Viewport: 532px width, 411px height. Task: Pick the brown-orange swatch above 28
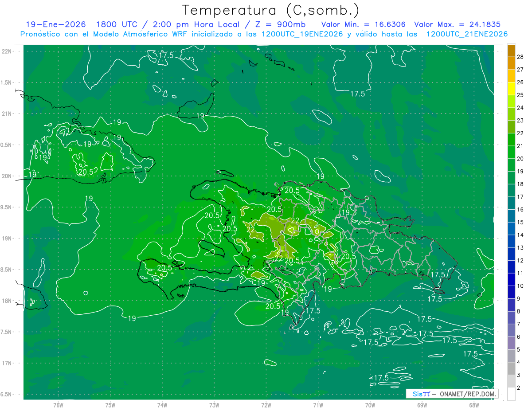pos(511,51)
